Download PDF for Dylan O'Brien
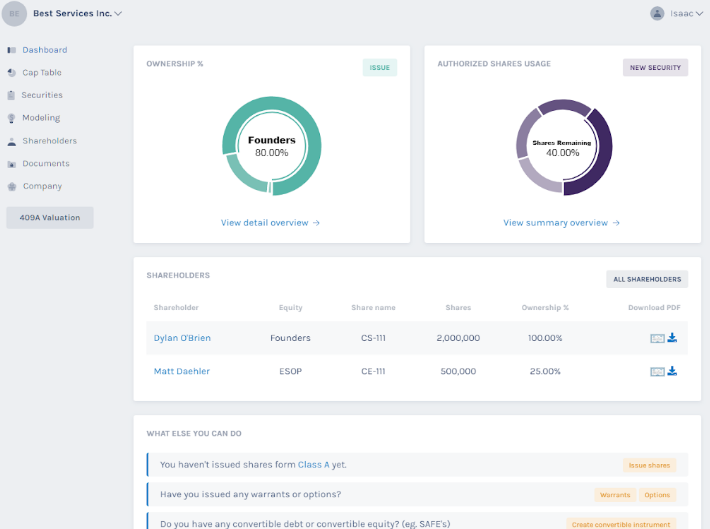Viewport: 710px width, 529px height. (x=673, y=338)
